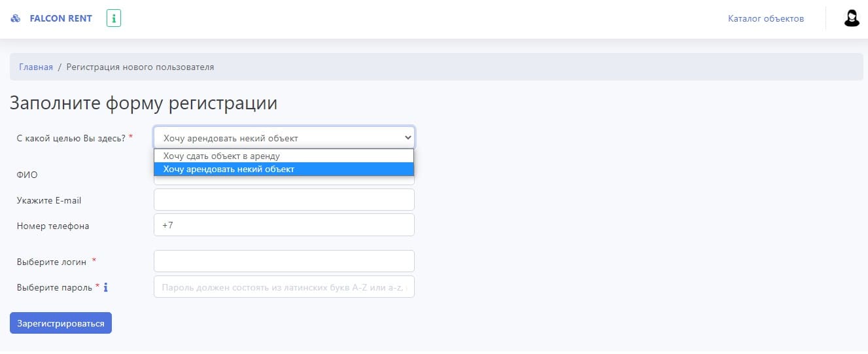Open the user profile avatar icon

pyautogui.click(x=851, y=18)
